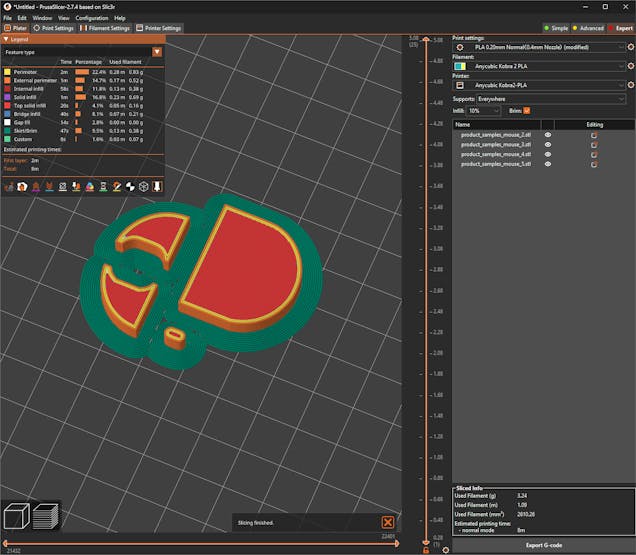Open the Feature type dropdown
This screenshot has width=636, height=555.
pyautogui.click(x=157, y=51)
